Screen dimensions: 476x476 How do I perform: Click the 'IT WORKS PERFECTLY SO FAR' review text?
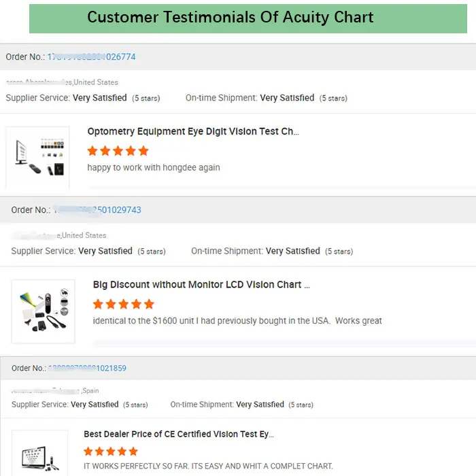[x=208, y=466]
